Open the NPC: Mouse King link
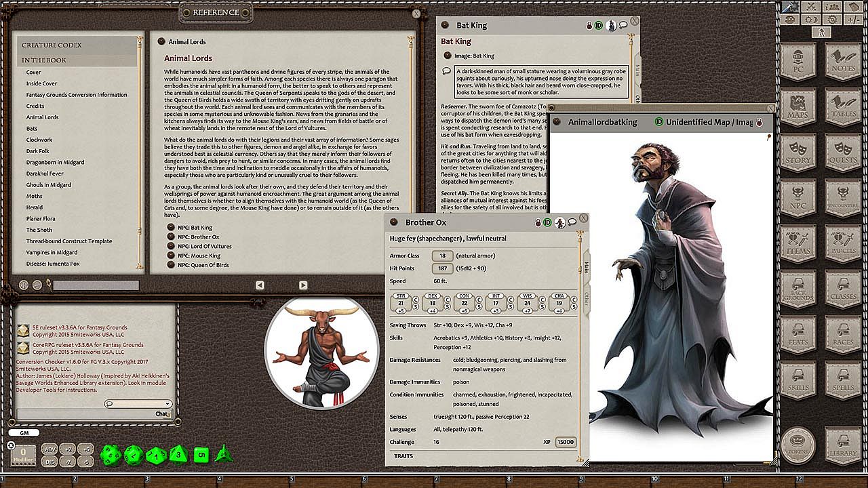Viewport: 868px width, 488px height. pos(199,256)
